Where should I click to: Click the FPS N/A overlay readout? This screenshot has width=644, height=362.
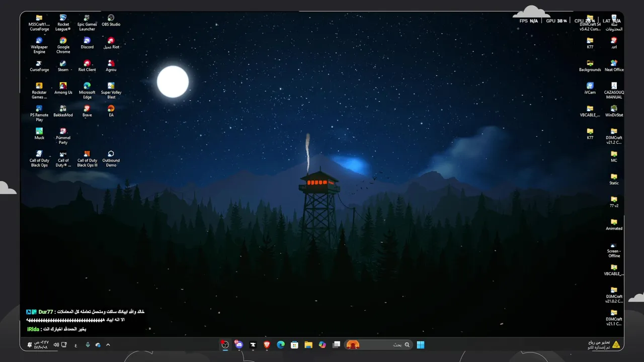pos(529,21)
